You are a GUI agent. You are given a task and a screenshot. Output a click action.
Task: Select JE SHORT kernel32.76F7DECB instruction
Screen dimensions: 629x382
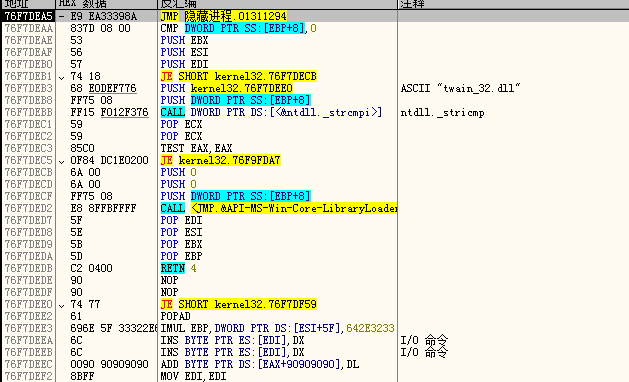click(239, 76)
